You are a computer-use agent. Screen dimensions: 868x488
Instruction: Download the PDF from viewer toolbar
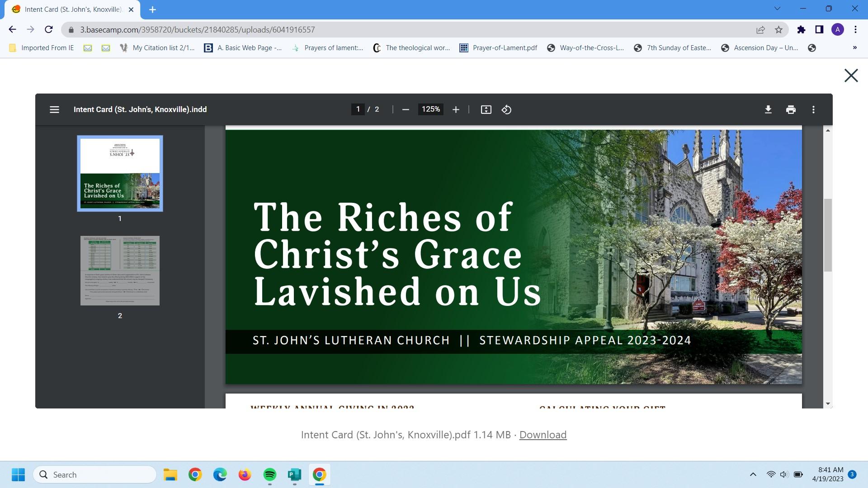point(768,109)
